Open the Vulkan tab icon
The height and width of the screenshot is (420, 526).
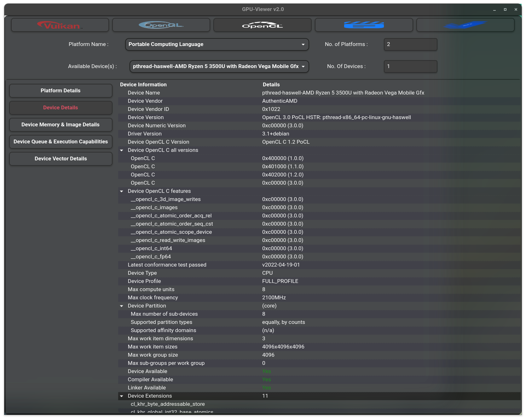click(60, 25)
